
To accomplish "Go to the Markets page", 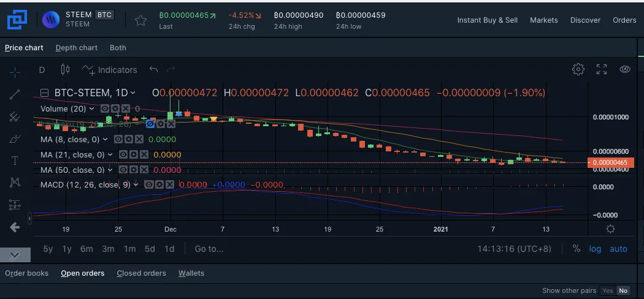I will (544, 20).
